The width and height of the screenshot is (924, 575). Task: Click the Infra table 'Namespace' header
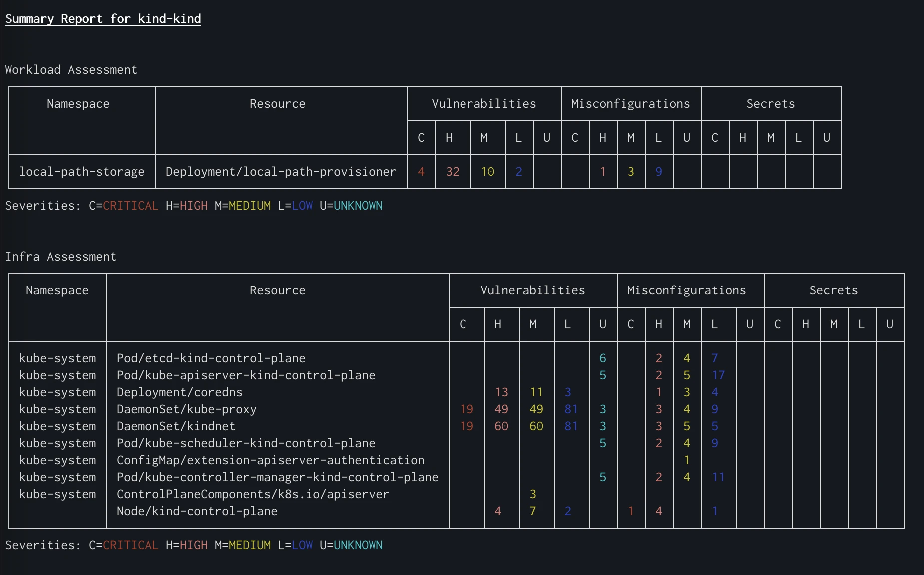[57, 290]
